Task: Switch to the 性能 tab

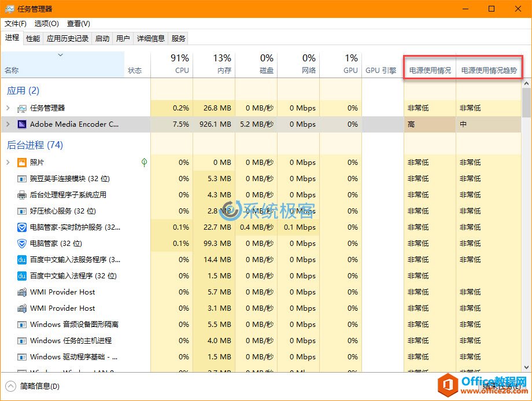Action: [x=33, y=39]
